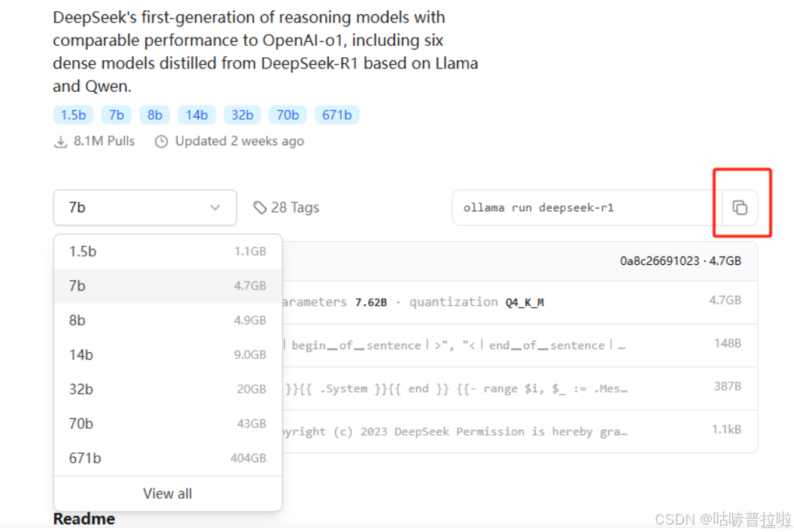The width and height of the screenshot is (794, 532).
Task: Click the 148B file size value
Action: (x=728, y=344)
